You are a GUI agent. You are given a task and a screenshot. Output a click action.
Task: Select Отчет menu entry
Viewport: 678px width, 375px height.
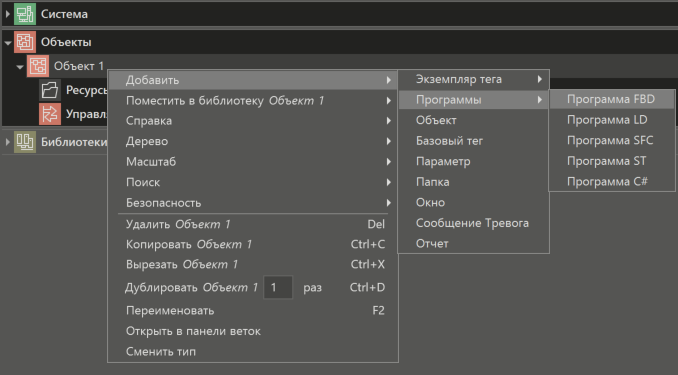(x=473, y=244)
